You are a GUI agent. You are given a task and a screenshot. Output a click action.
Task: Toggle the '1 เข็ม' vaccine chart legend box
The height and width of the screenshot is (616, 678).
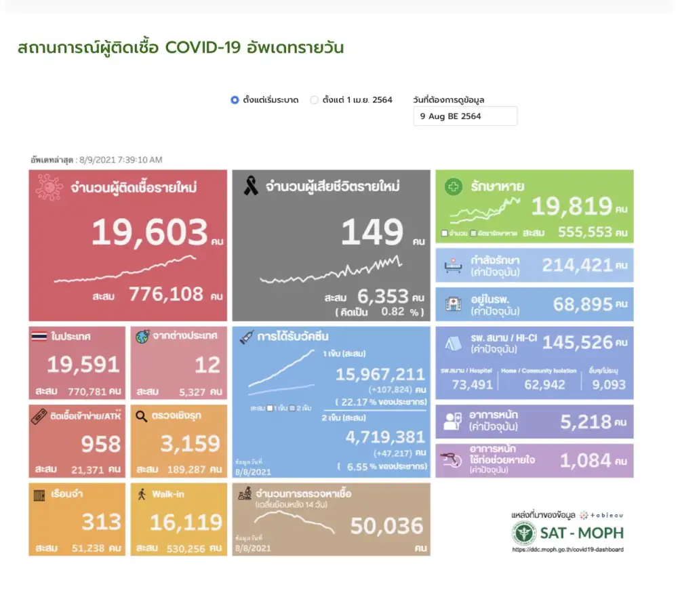click(271, 409)
